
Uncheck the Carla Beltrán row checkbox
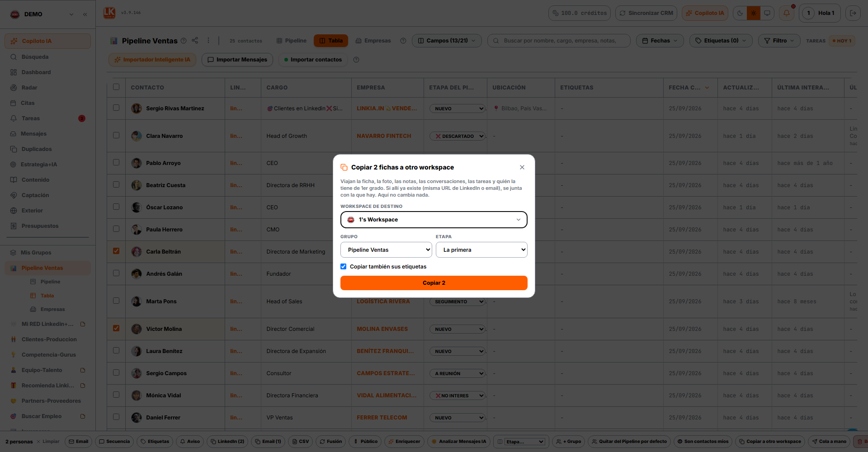[x=116, y=251]
